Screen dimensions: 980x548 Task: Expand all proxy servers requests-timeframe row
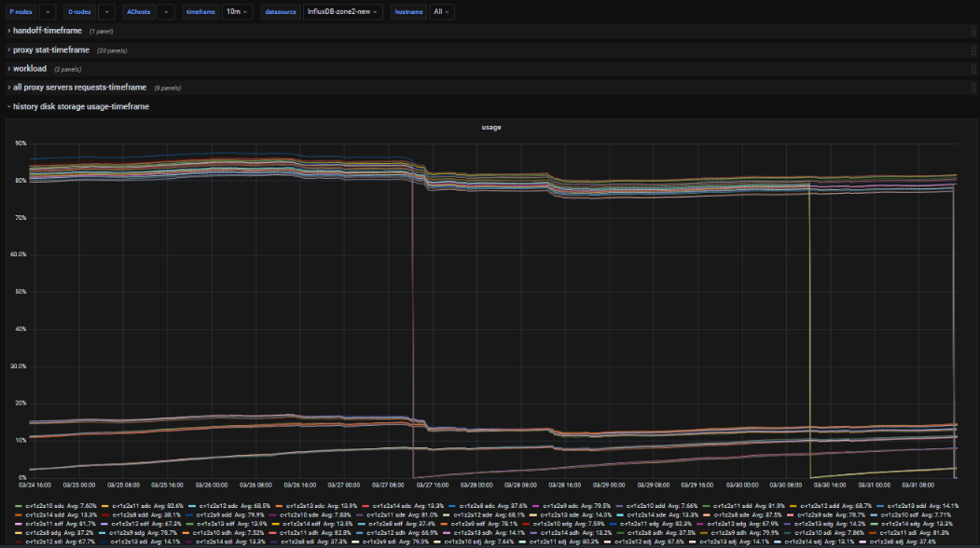[x=79, y=87]
